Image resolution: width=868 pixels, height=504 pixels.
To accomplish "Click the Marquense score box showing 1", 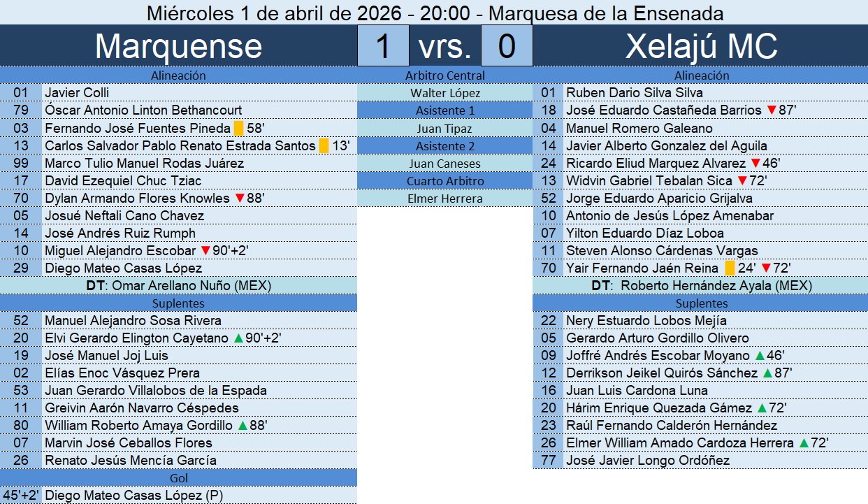I will 382,46.
